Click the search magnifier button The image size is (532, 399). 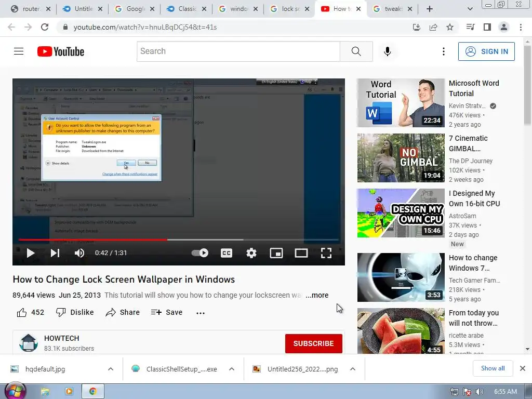click(356, 51)
